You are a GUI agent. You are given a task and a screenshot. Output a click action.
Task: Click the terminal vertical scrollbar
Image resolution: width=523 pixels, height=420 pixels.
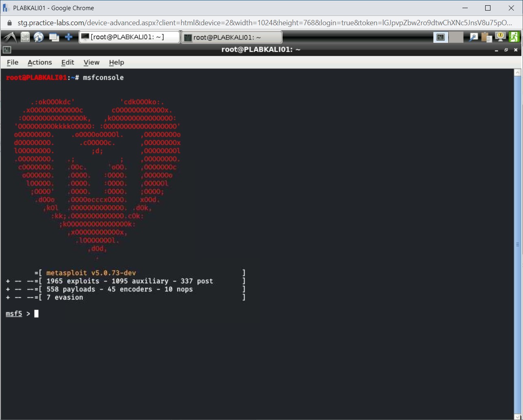517,244
